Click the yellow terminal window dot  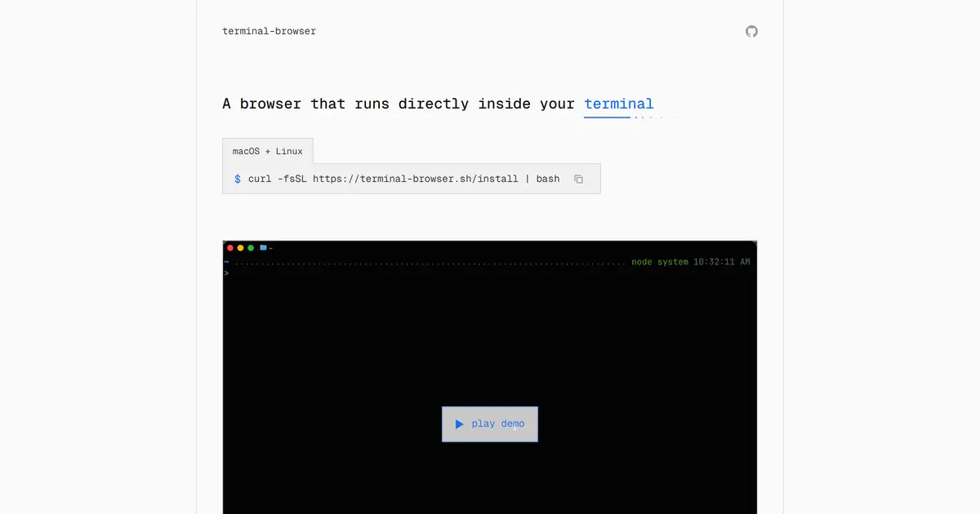point(241,247)
